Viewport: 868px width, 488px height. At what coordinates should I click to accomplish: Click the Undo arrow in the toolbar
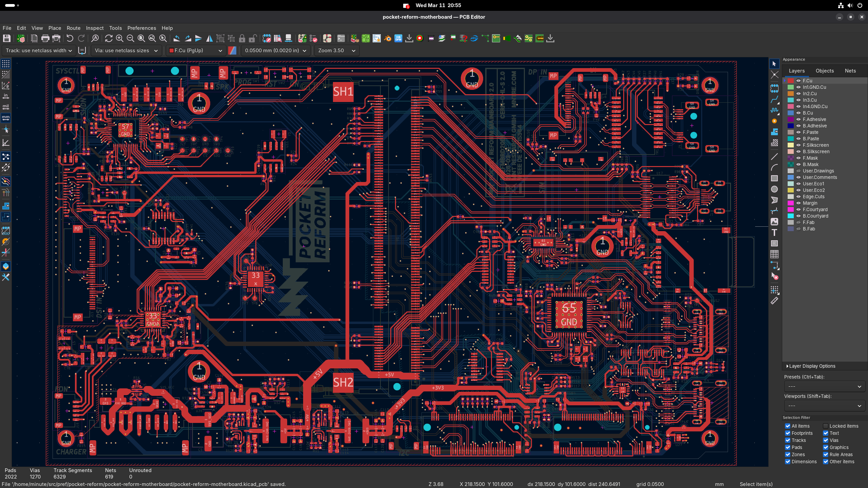[x=70, y=39]
